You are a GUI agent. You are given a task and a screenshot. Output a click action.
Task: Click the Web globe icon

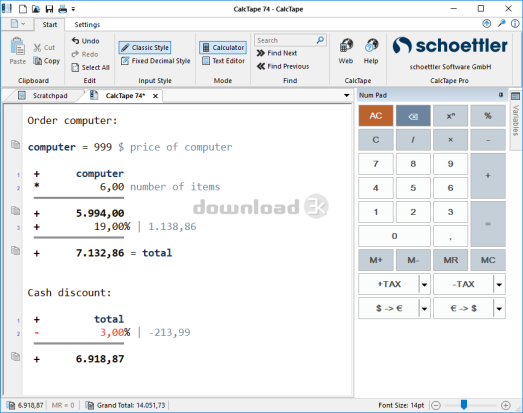346,46
